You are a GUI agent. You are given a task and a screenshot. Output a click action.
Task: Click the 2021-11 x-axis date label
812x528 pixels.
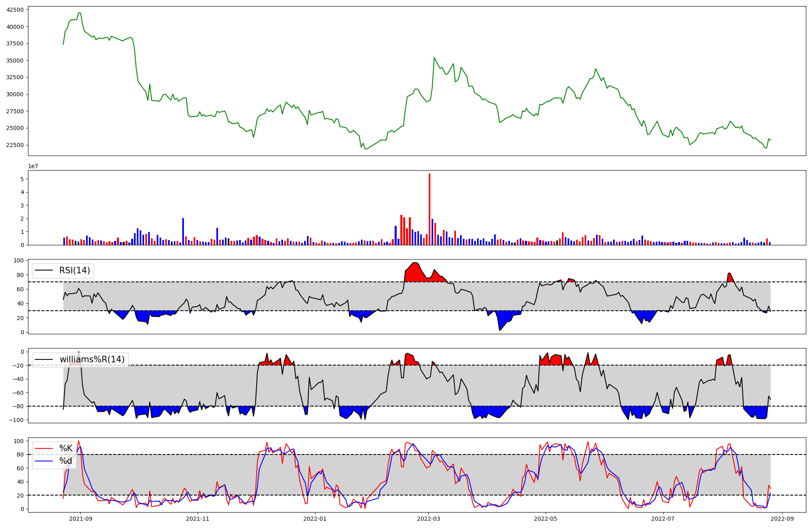click(197, 519)
